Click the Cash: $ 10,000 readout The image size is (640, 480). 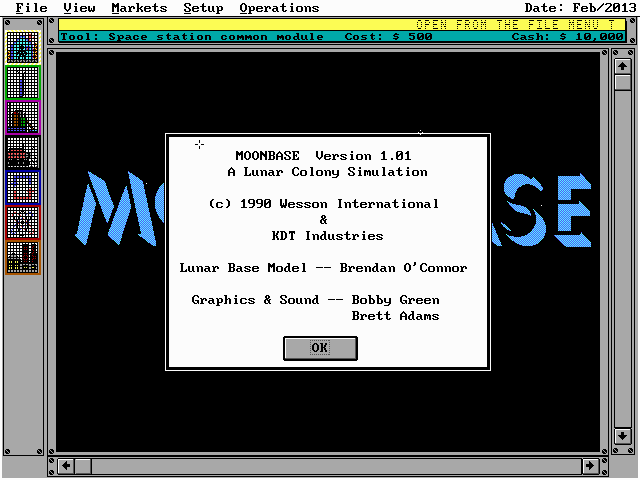click(x=567, y=37)
